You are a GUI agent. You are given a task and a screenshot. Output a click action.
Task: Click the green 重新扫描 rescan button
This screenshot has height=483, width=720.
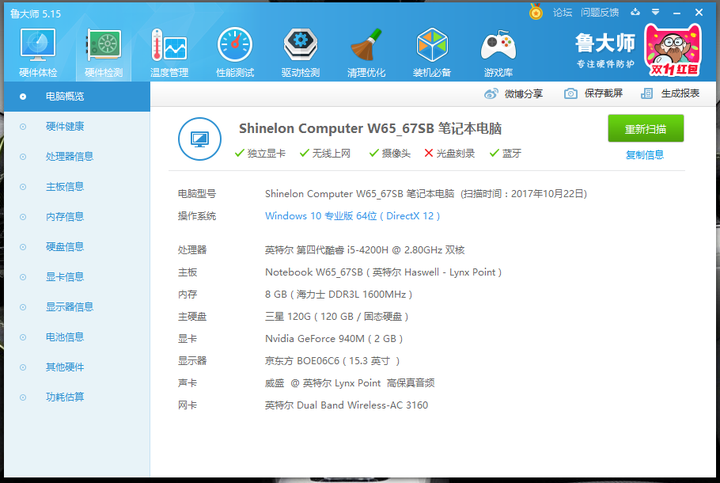646,129
